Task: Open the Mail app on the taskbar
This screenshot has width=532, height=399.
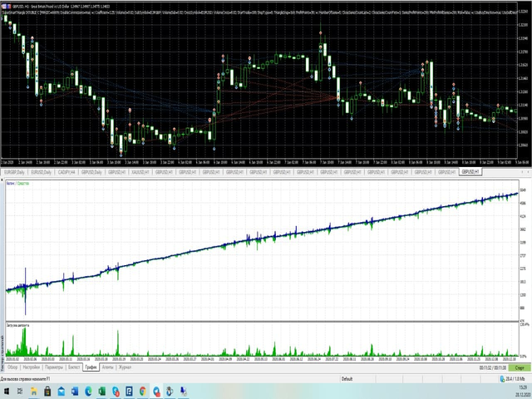Action: pyautogui.click(x=61, y=392)
